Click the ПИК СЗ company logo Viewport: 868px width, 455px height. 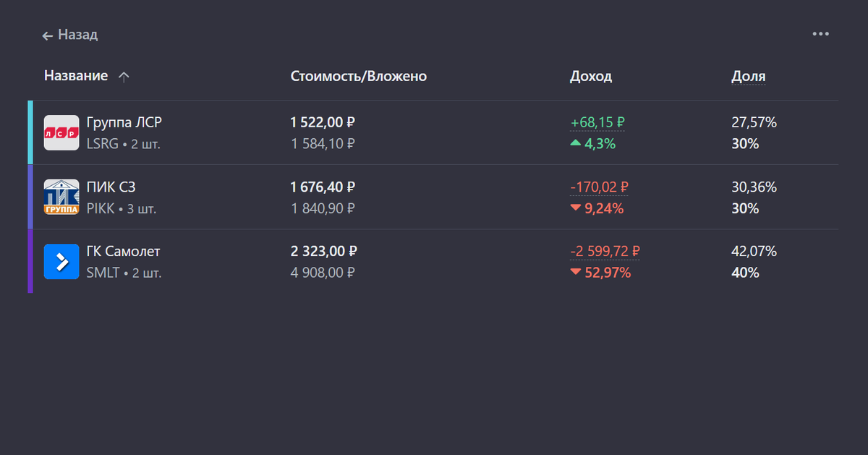click(61, 197)
